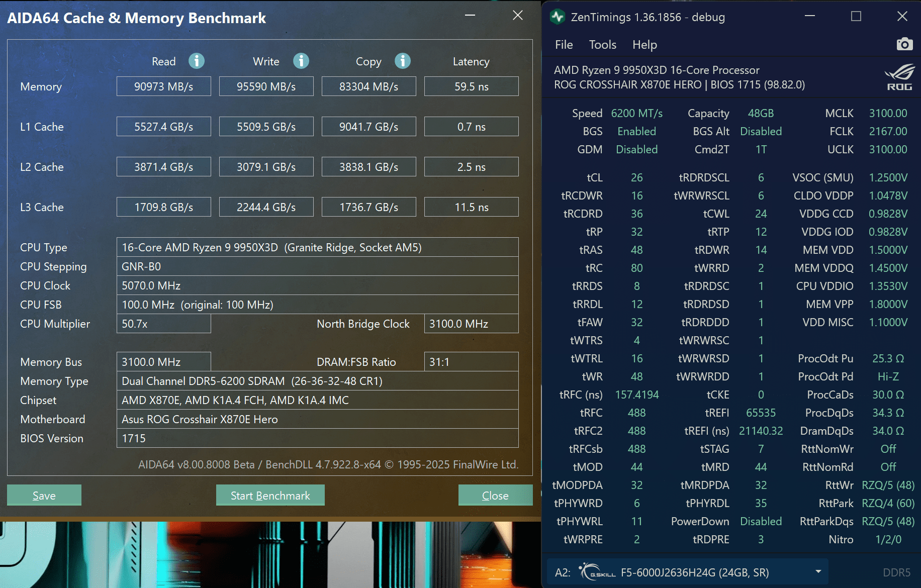Image resolution: width=921 pixels, height=588 pixels.
Task: Click the tREFI (ns) value 21140.32
Action: click(761, 431)
